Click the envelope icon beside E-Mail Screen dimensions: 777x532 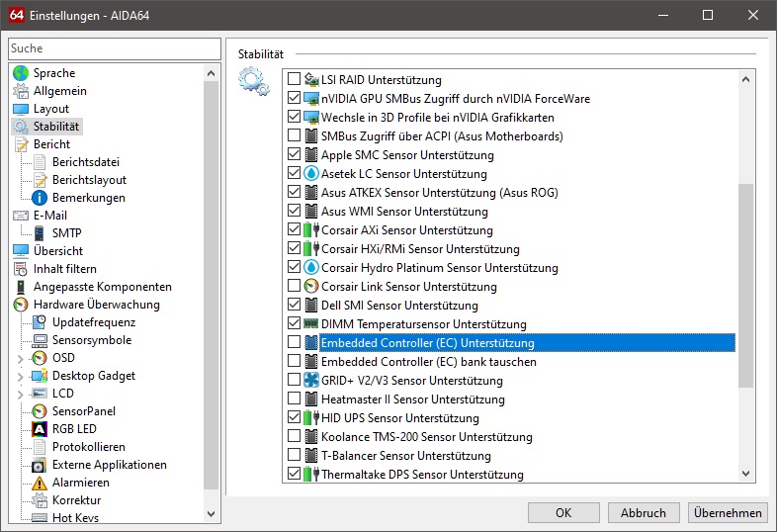point(21,216)
